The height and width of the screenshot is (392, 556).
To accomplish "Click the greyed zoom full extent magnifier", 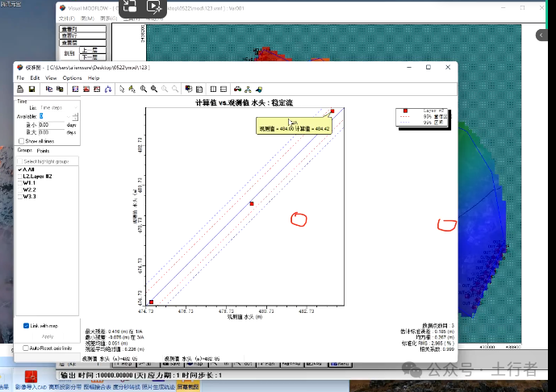I will (x=175, y=89).
